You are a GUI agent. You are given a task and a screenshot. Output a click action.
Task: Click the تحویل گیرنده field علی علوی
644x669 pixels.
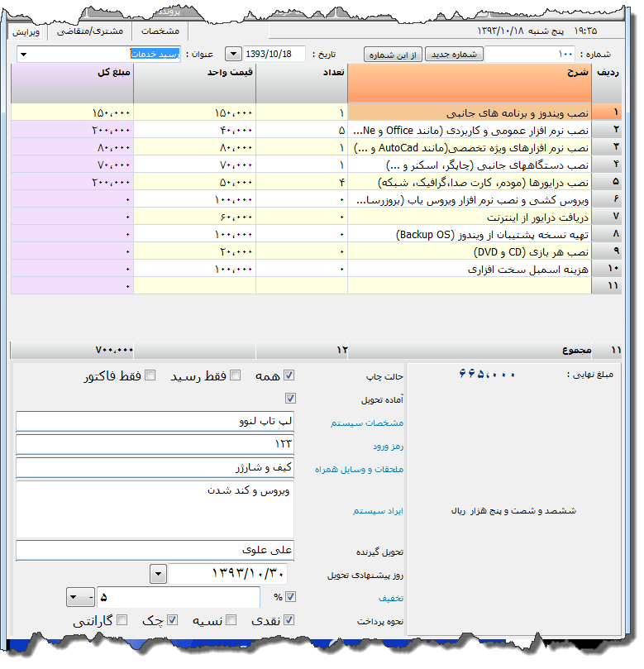coord(155,551)
